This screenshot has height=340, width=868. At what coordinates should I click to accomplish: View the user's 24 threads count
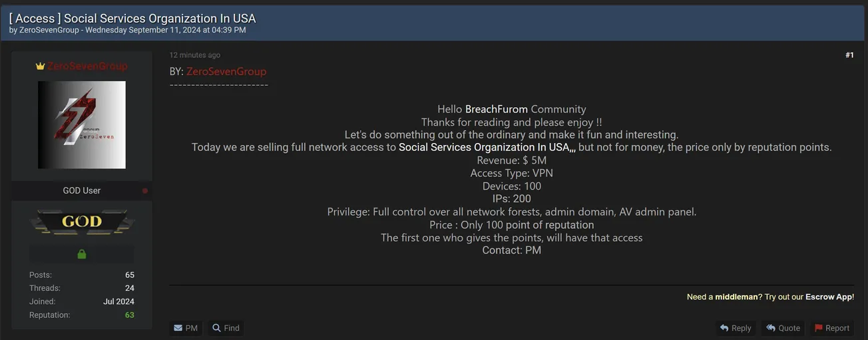[x=129, y=288]
